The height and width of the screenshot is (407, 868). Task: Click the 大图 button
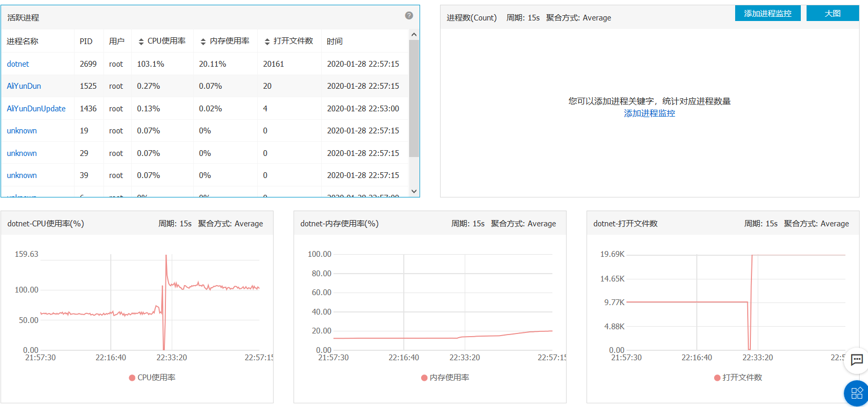(x=832, y=13)
